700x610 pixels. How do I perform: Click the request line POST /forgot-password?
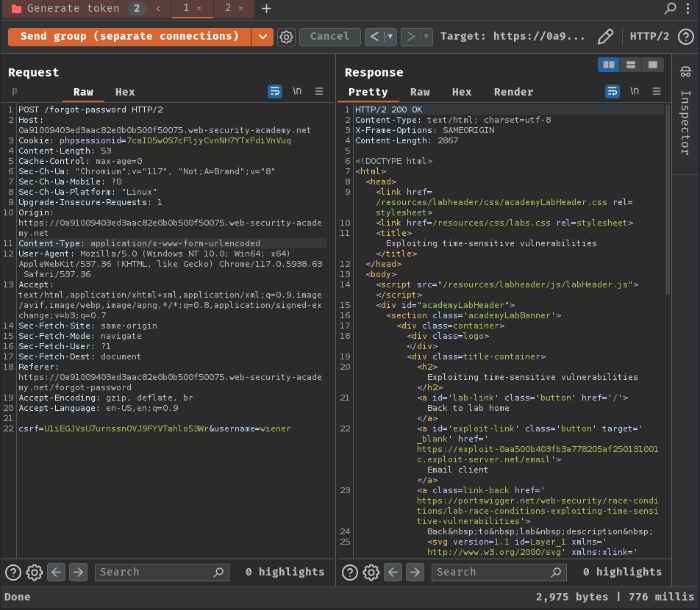90,110
